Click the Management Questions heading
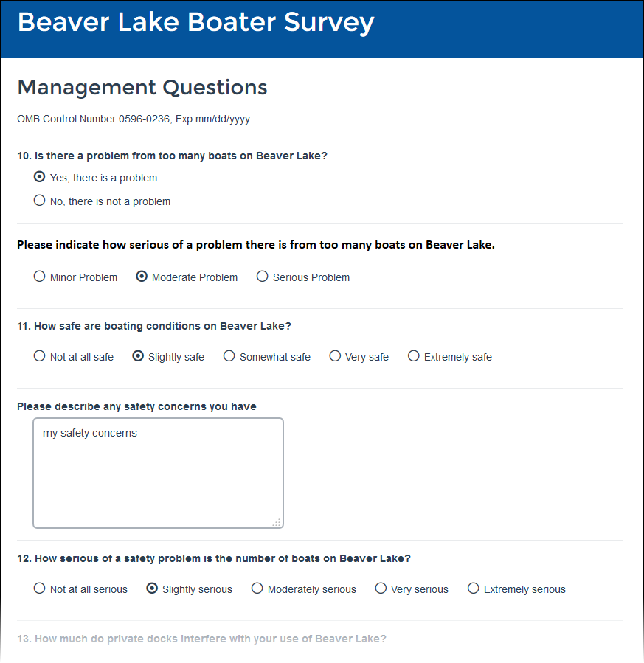This screenshot has width=644, height=663. pos(142,87)
